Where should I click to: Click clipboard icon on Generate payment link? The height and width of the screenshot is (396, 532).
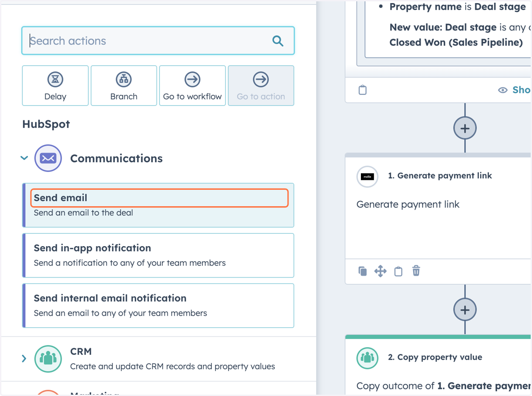[x=398, y=271]
